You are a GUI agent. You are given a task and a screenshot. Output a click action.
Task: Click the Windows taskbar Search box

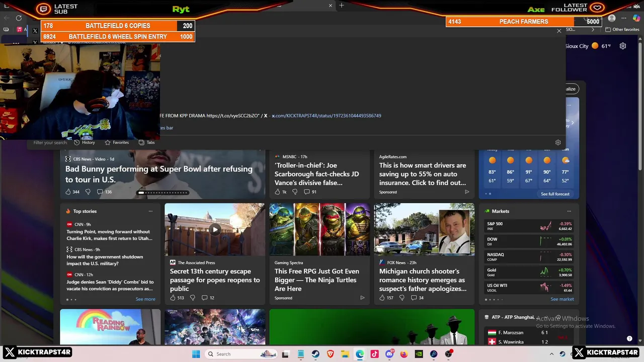[x=242, y=354]
